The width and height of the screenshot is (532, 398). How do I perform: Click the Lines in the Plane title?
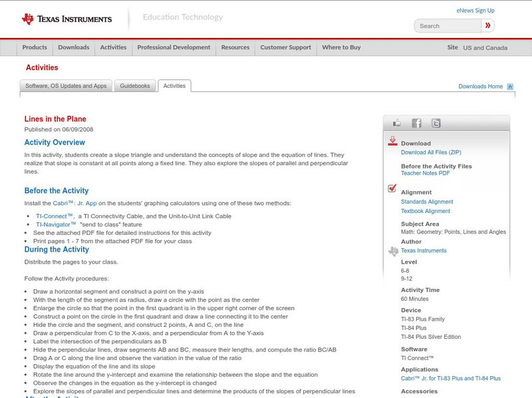point(55,119)
